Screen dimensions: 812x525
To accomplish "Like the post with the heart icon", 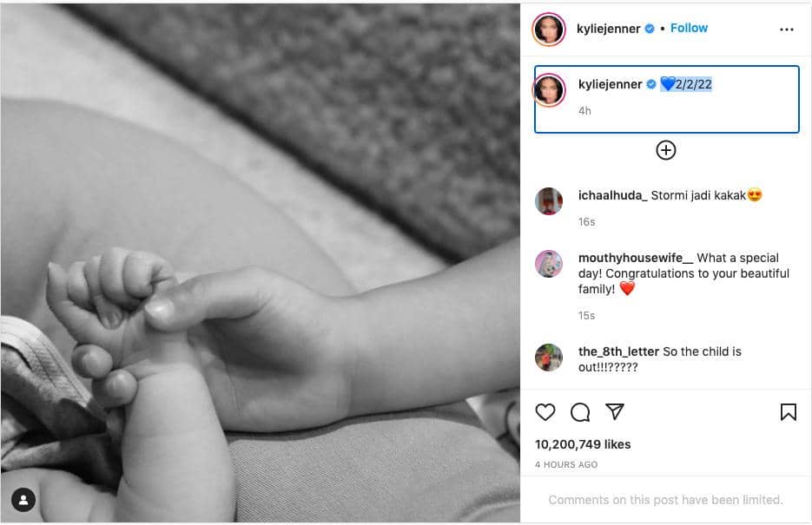I will pos(545,412).
